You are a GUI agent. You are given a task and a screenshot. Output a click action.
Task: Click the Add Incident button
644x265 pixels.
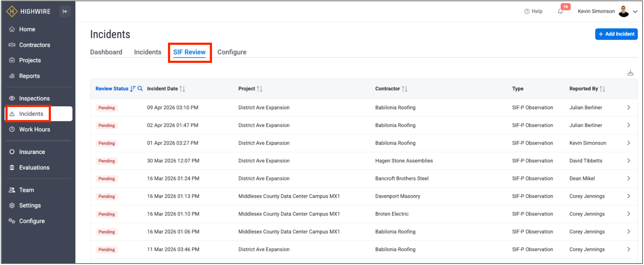(x=616, y=34)
